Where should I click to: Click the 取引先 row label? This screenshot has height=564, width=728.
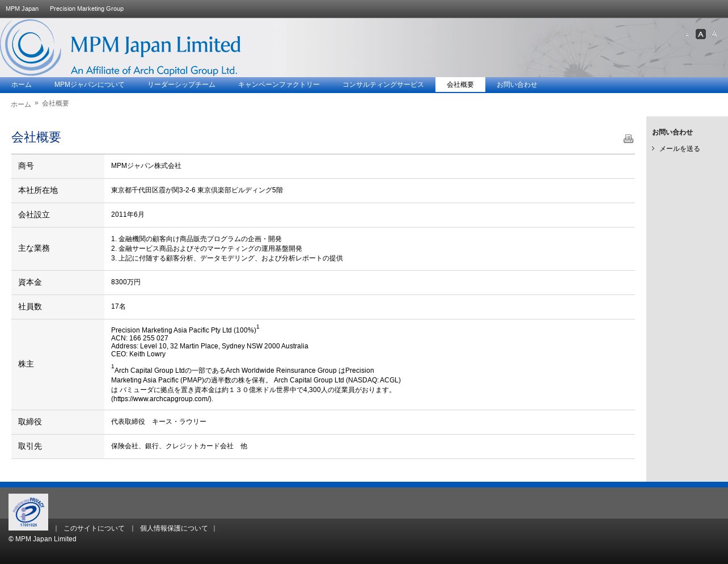pos(30,447)
